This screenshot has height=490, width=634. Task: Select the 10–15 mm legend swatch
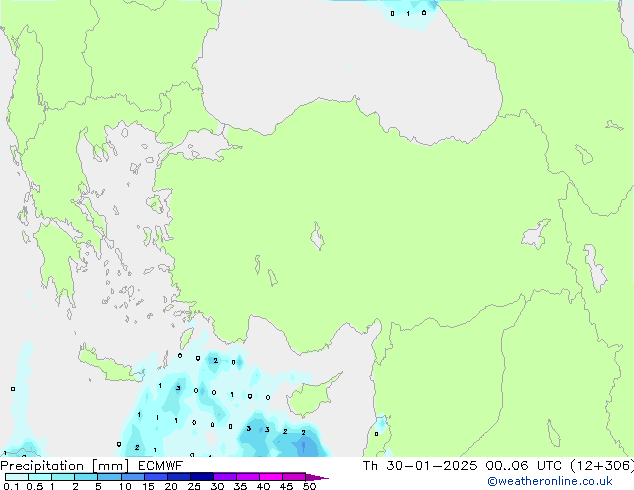coord(132,477)
